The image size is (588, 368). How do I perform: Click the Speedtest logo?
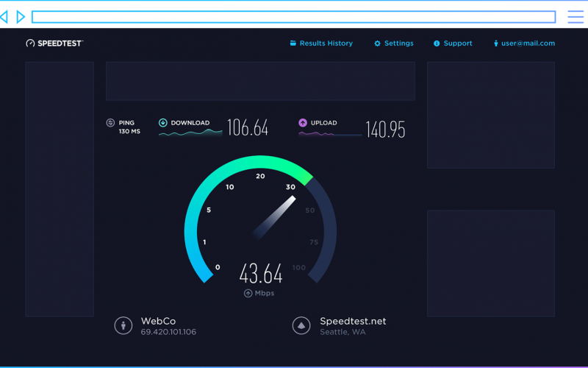(x=54, y=43)
